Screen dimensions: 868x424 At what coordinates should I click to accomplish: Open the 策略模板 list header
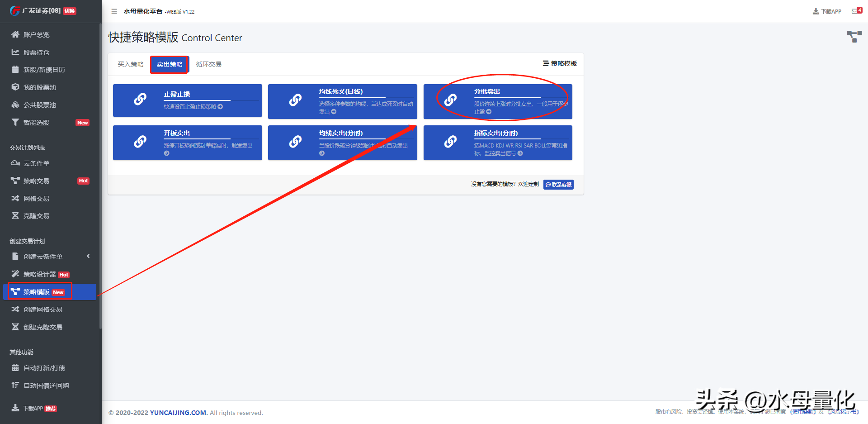[560, 63]
